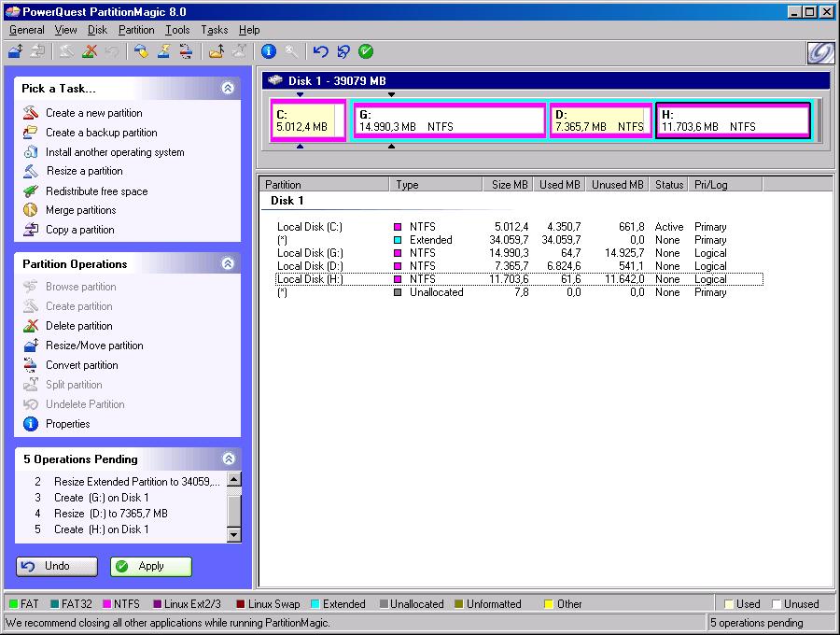The height and width of the screenshot is (635, 840).
Task: Click the Discard all changes toolbar icon
Action: click(x=343, y=51)
